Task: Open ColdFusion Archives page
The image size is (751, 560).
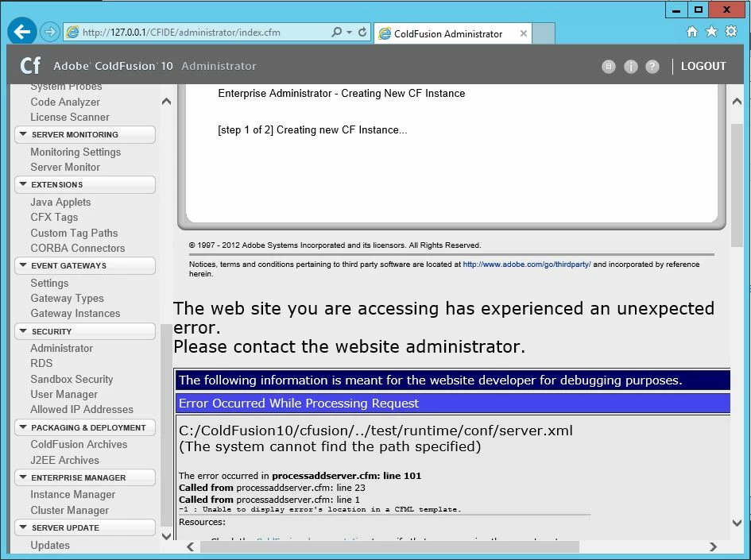Action: point(79,445)
